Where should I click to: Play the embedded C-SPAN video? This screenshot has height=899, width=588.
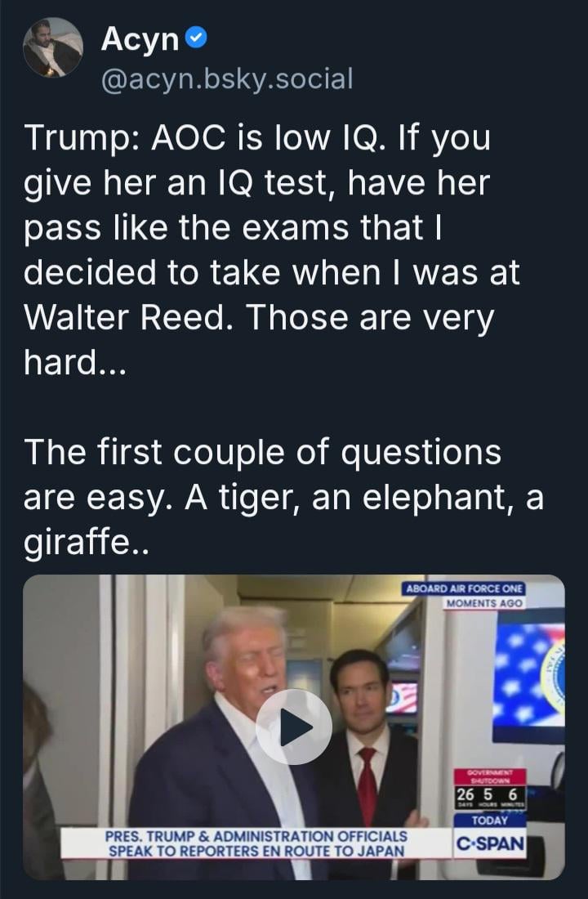pyautogui.click(x=294, y=727)
